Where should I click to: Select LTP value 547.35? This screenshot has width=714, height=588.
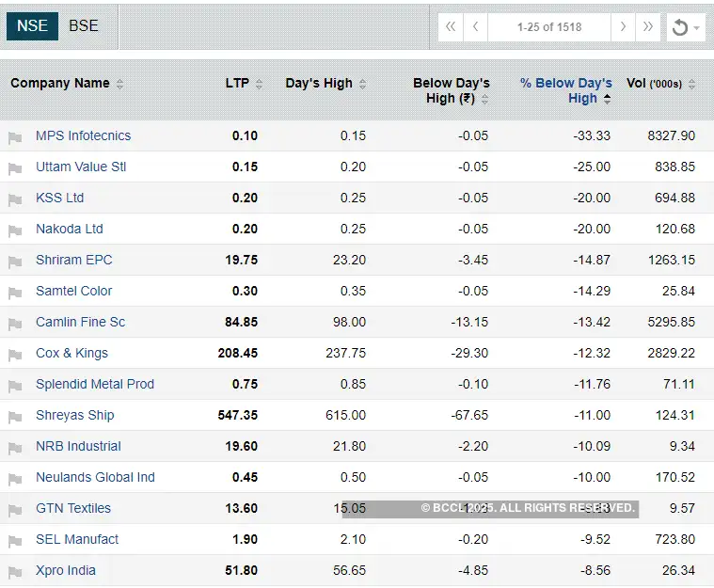(x=238, y=415)
